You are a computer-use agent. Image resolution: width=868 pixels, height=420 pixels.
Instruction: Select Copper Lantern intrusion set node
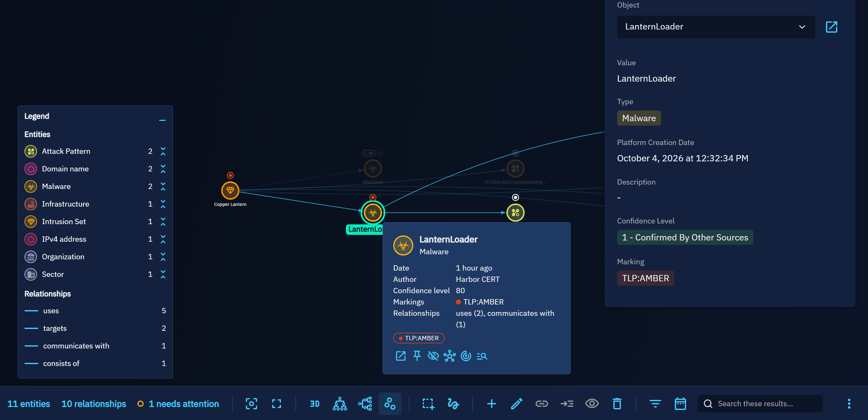230,190
